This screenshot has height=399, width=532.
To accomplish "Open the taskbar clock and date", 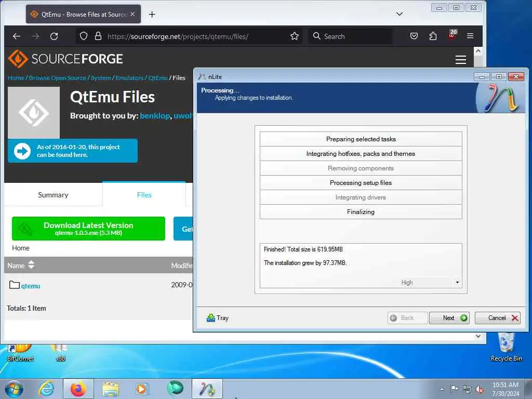I will (x=506, y=389).
